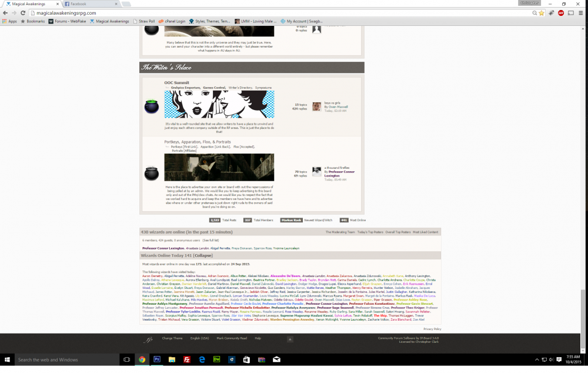Image resolution: width=588 pixels, height=373 pixels.
Task: Click the OOC Summit cauldron forum icon
Action: point(152,106)
